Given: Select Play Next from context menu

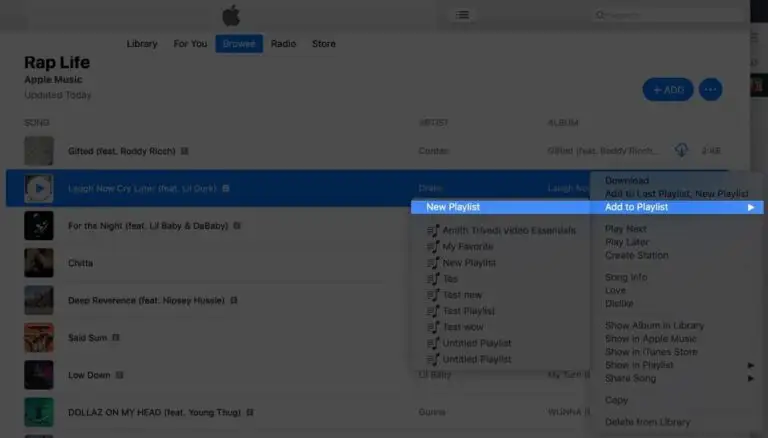Looking at the screenshot, I should pos(625,229).
